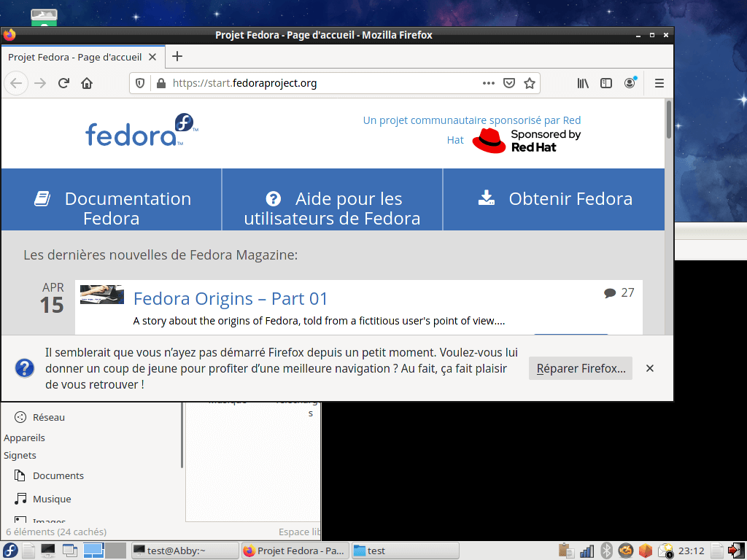Switch to Projet Fedora taskbar entry
The height and width of the screenshot is (560, 747).
pyautogui.click(x=295, y=551)
